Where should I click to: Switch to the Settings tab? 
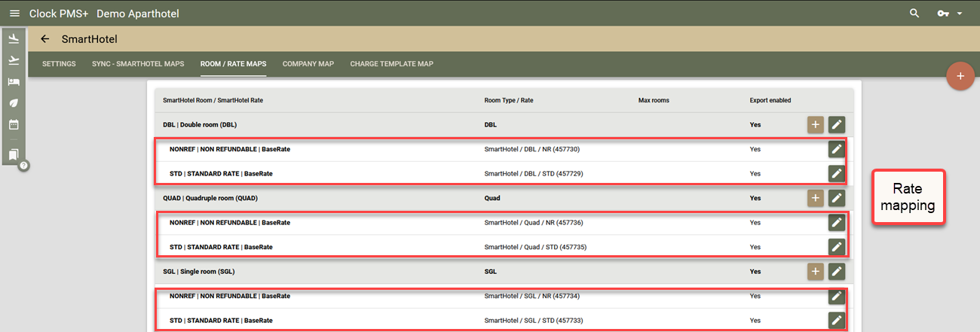tap(59, 64)
